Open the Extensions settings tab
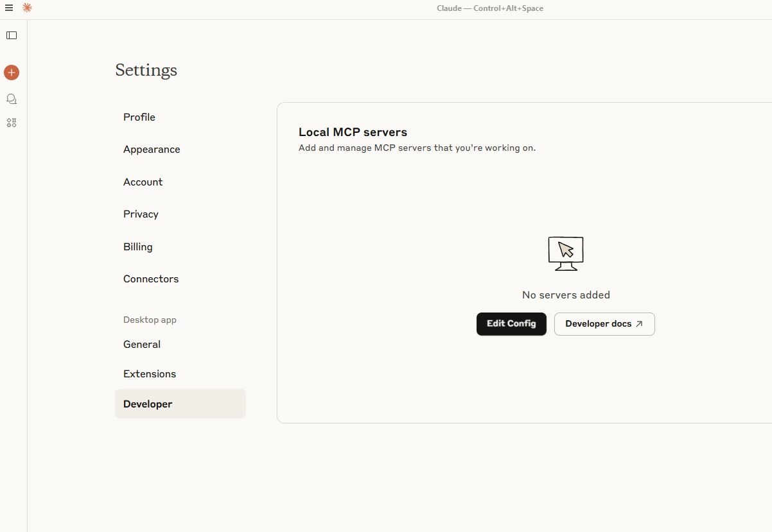The width and height of the screenshot is (772, 532). click(x=150, y=373)
